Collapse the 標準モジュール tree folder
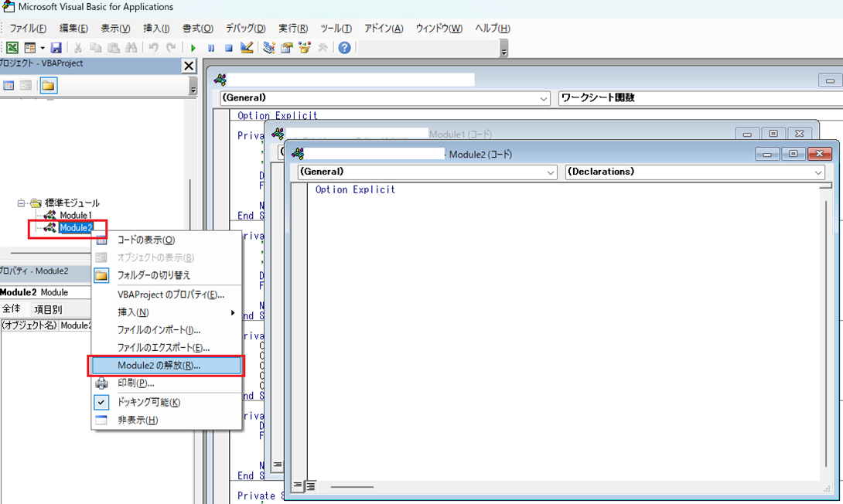This screenshot has width=843, height=504. click(21, 203)
